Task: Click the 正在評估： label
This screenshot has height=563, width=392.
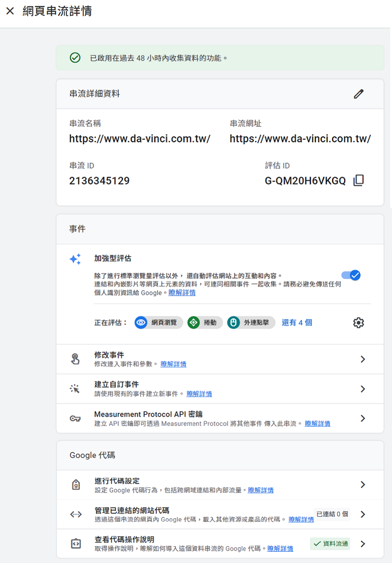Action: click(x=111, y=322)
